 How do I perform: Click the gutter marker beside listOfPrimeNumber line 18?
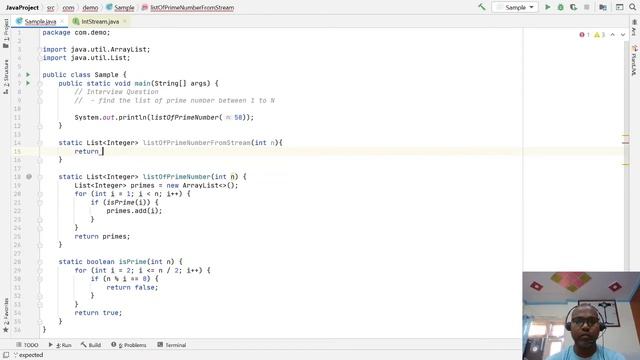click(29, 177)
